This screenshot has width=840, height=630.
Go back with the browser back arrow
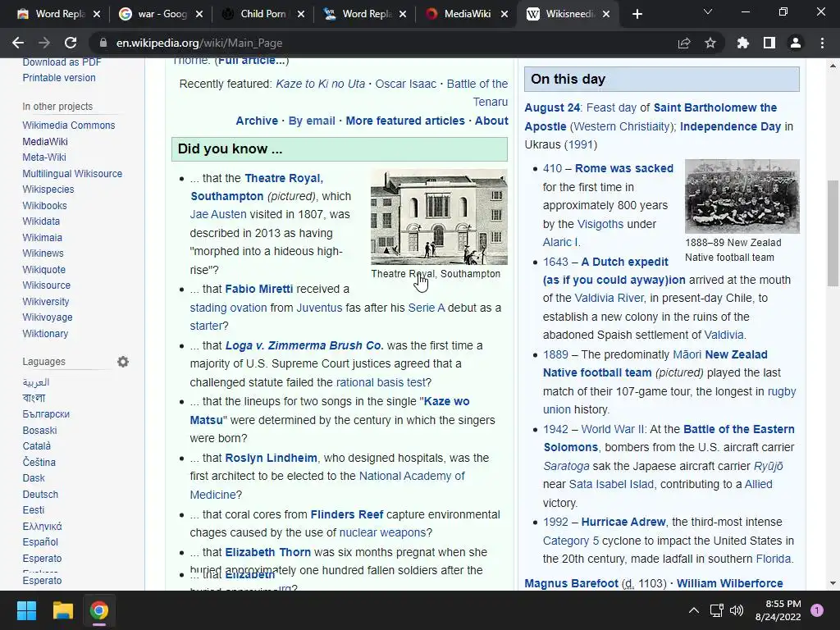point(18,43)
